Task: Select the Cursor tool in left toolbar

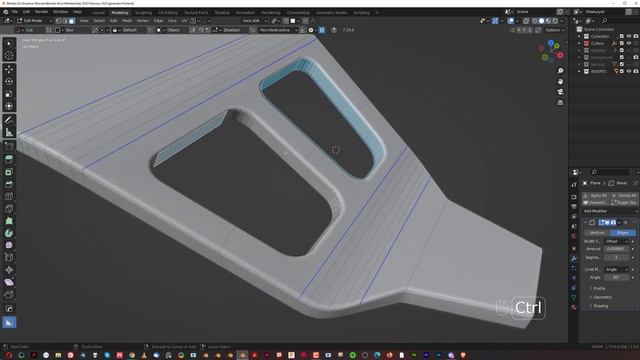Action: pyautogui.click(x=9, y=56)
